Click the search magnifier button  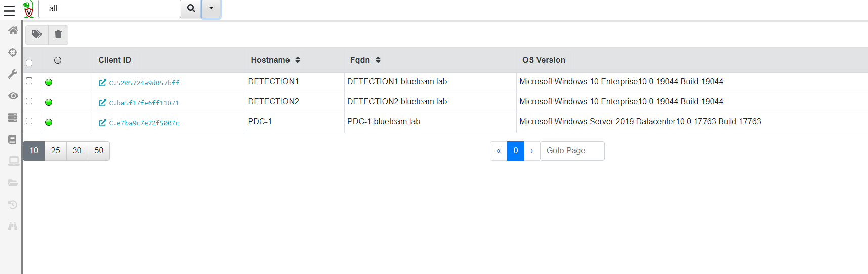pyautogui.click(x=191, y=8)
